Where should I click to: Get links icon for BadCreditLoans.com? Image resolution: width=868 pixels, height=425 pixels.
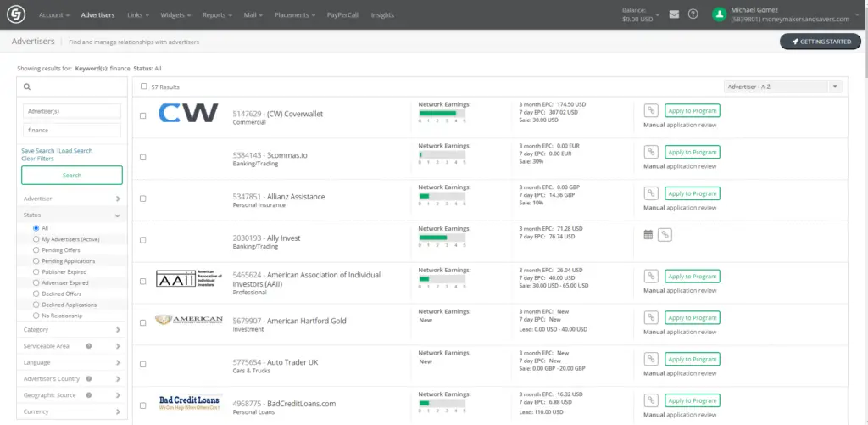coord(651,400)
